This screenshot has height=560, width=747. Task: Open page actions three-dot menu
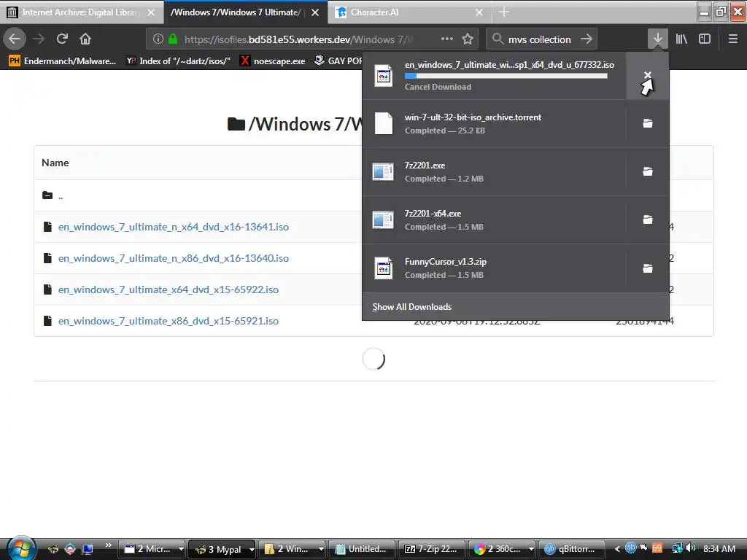pyautogui.click(x=447, y=39)
